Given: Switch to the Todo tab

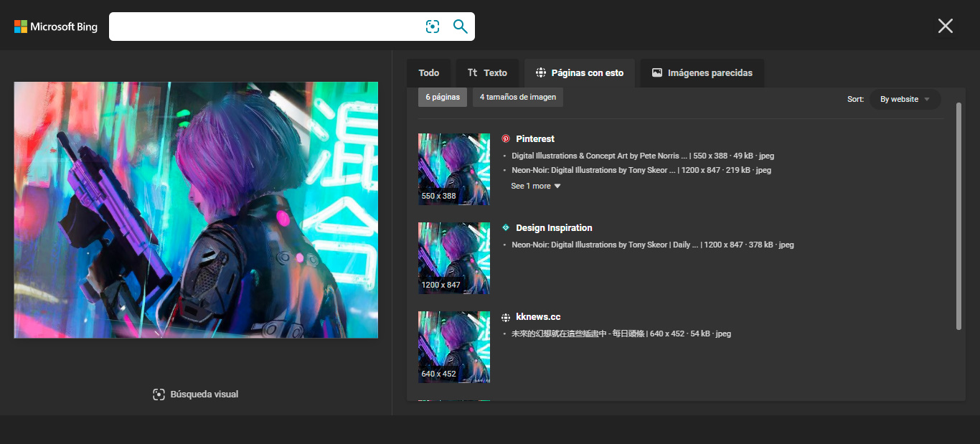Looking at the screenshot, I should [x=429, y=73].
